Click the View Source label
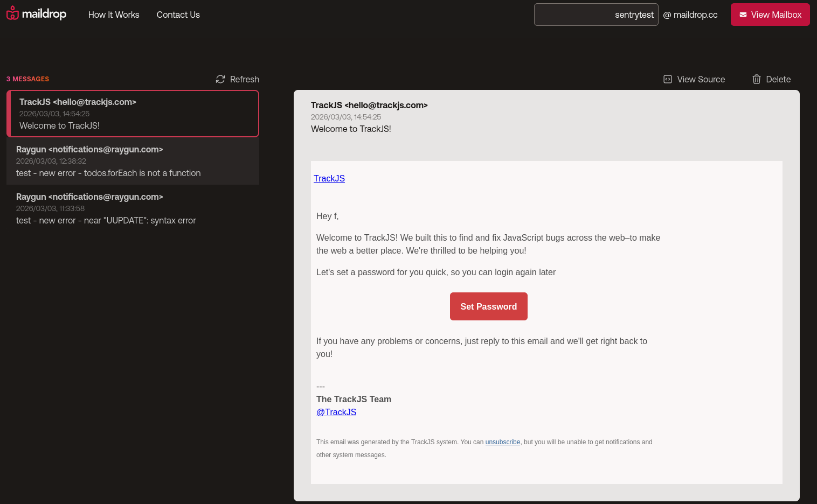This screenshot has height=504, width=817. tap(701, 79)
